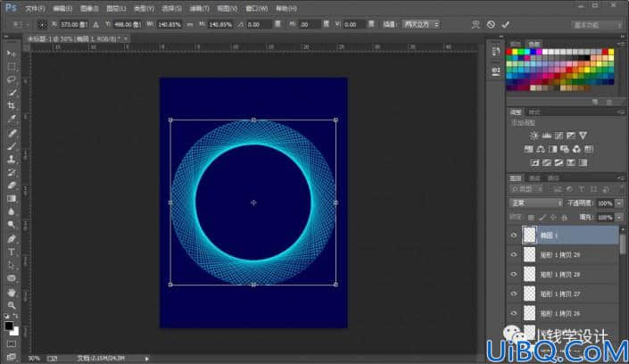The image size is (629, 364).
Task: Open the 文件(F) menu
Action: [36, 8]
